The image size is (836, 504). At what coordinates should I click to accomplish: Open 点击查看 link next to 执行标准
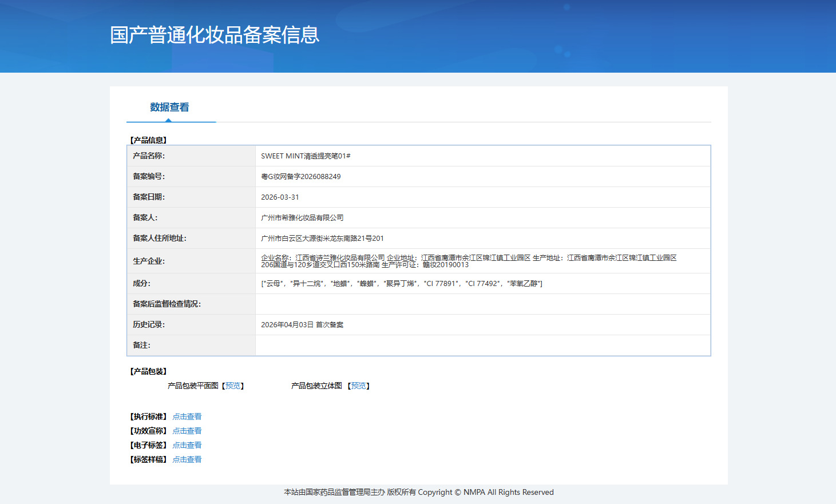(187, 416)
